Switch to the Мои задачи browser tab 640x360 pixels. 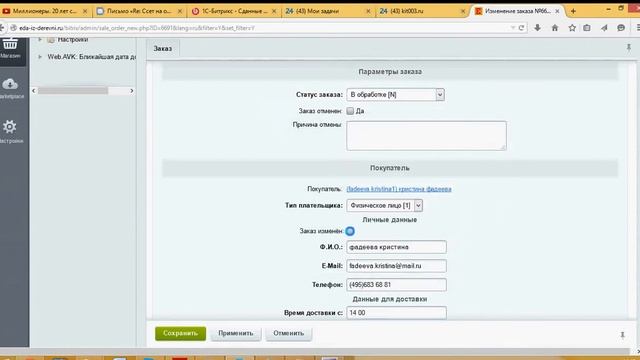(328, 11)
